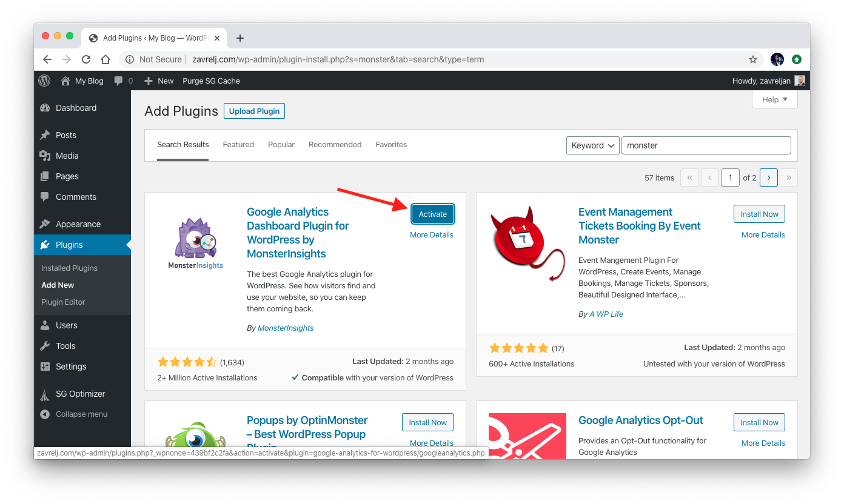
Task: Install the Google Analytics Opt-Out plugin
Action: click(x=759, y=422)
